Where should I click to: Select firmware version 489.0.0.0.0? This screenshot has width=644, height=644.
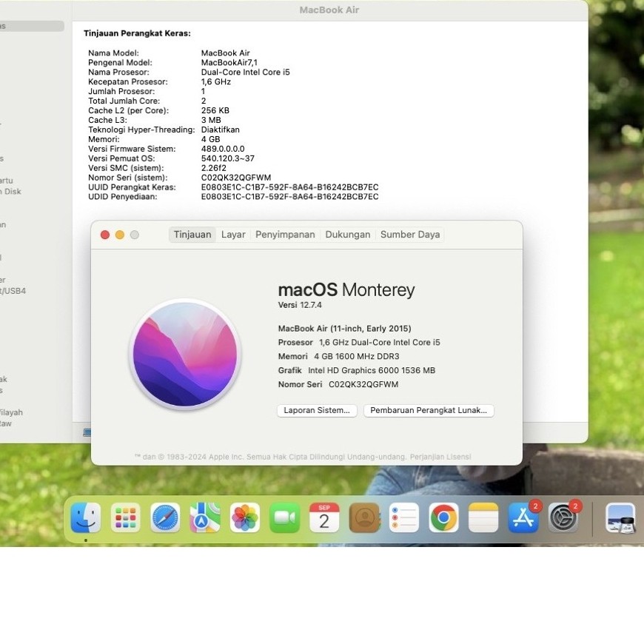(223, 149)
